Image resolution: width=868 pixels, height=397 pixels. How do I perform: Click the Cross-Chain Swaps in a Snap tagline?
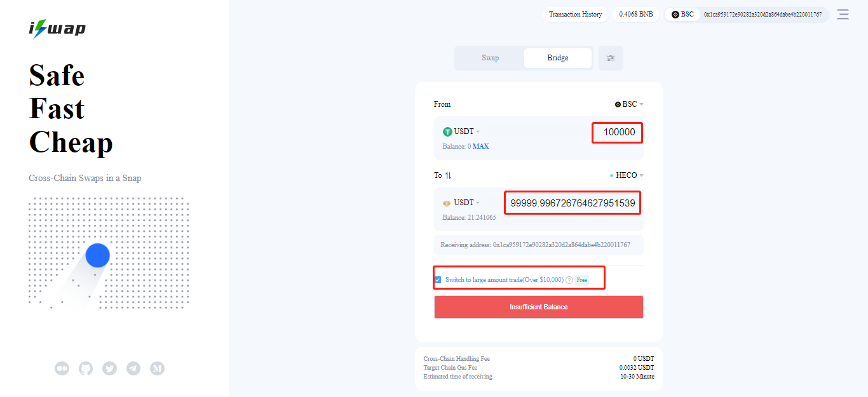pyautogui.click(x=85, y=178)
